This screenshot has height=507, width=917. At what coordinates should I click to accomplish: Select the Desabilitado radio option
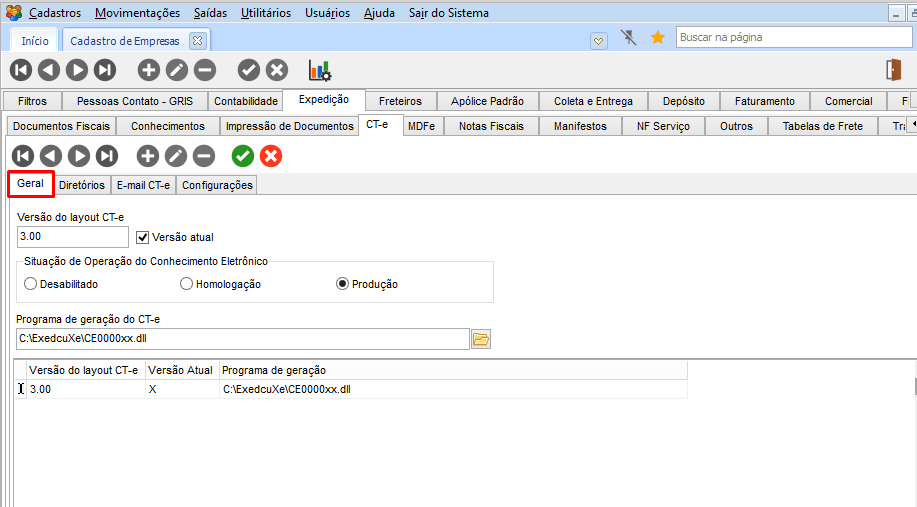30,284
